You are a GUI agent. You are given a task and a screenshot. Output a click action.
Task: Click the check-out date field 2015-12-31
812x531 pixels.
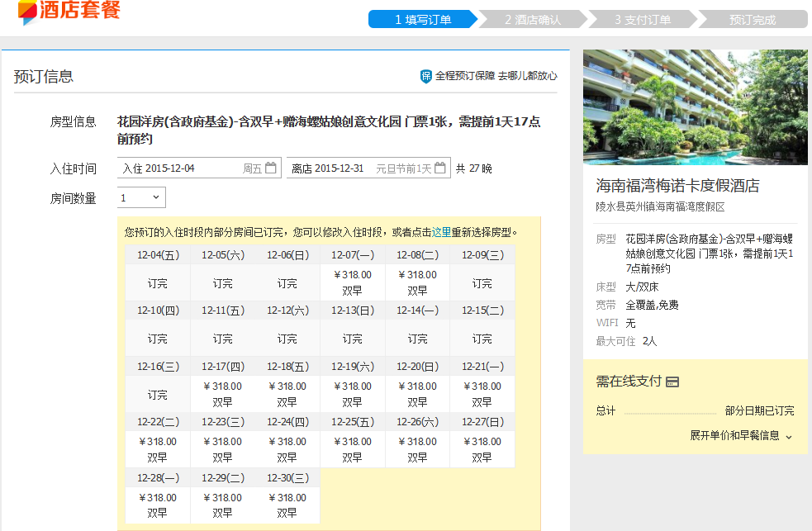[359, 168]
